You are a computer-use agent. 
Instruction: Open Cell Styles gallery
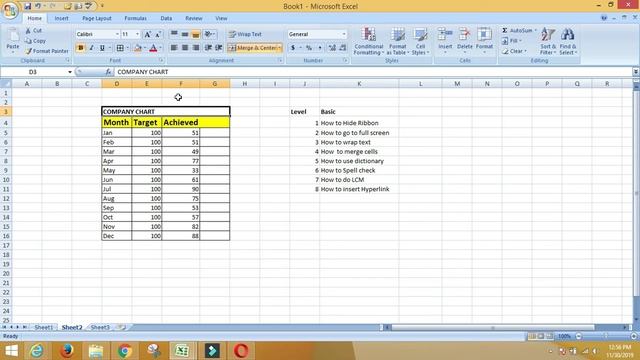pos(420,41)
